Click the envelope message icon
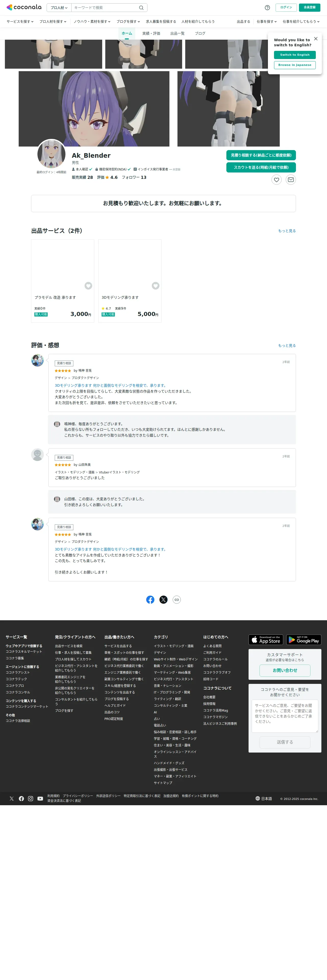This screenshot has width=327, height=980. pyautogui.click(x=291, y=180)
